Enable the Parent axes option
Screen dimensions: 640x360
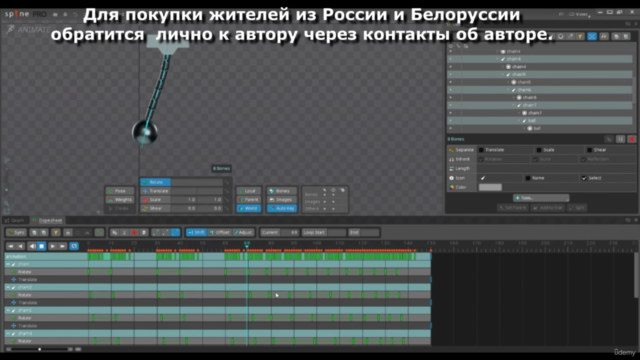(x=249, y=200)
